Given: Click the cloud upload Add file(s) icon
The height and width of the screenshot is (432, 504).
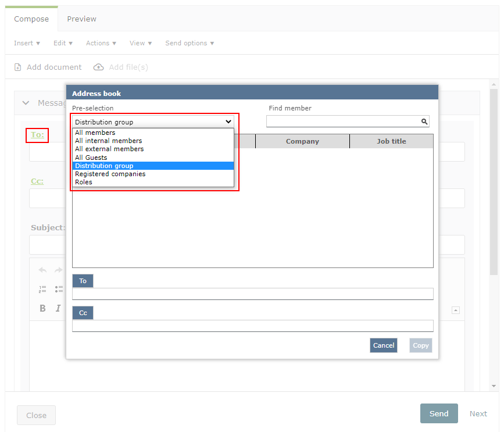Looking at the screenshot, I should (99, 67).
